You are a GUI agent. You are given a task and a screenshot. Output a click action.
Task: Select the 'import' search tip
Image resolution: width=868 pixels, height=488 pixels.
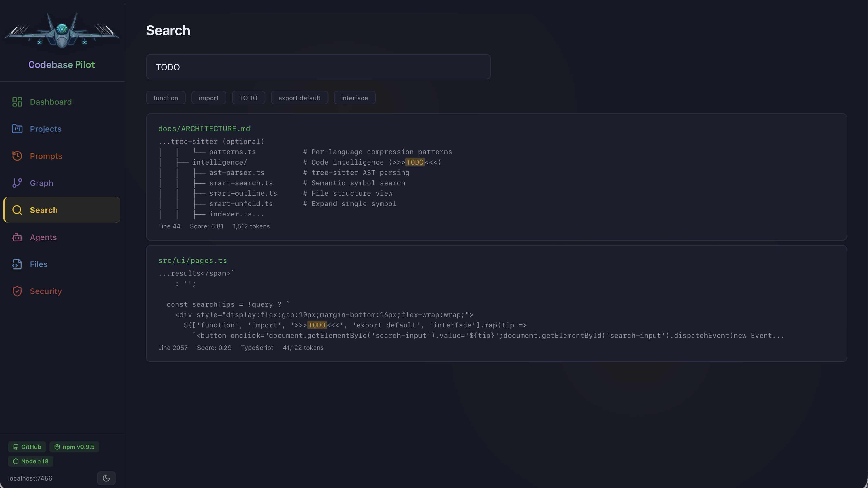[209, 98]
